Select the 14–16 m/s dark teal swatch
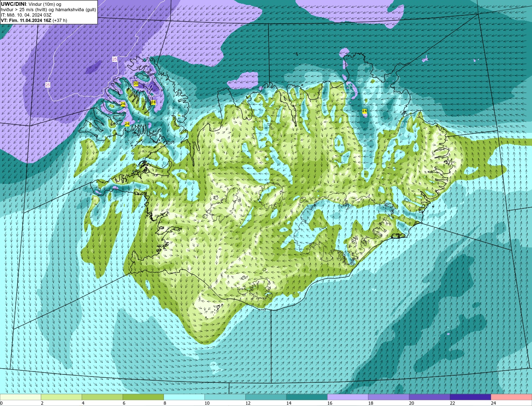The height and width of the screenshot is (406, 532). (x=307, y=397)
